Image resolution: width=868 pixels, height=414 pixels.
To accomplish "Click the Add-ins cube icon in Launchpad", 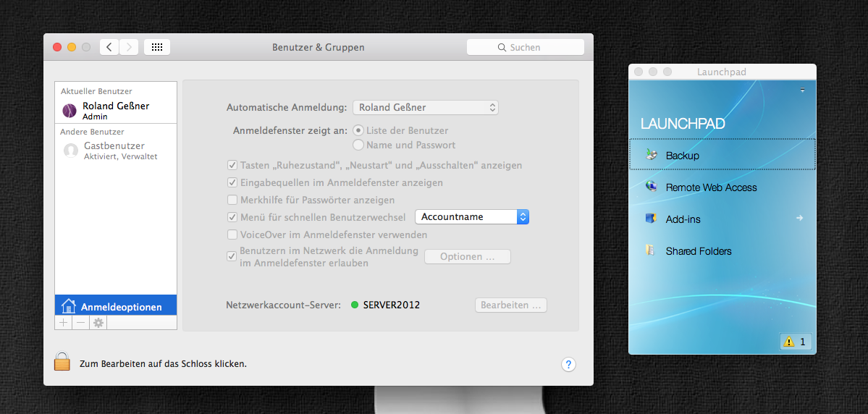I will 651,219.
